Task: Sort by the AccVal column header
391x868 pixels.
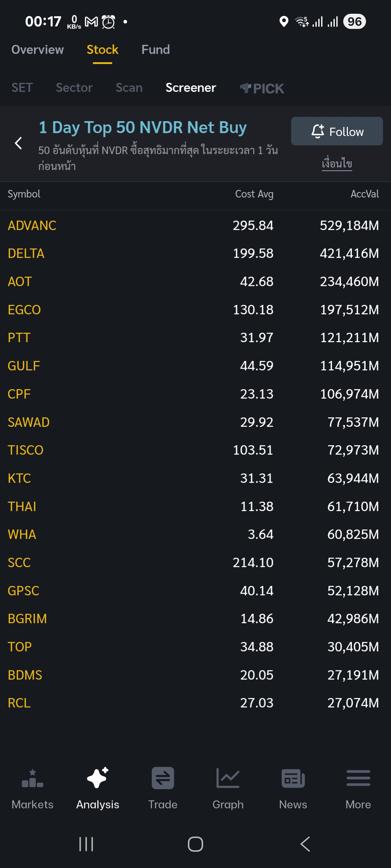Action: tap(365, 194)
